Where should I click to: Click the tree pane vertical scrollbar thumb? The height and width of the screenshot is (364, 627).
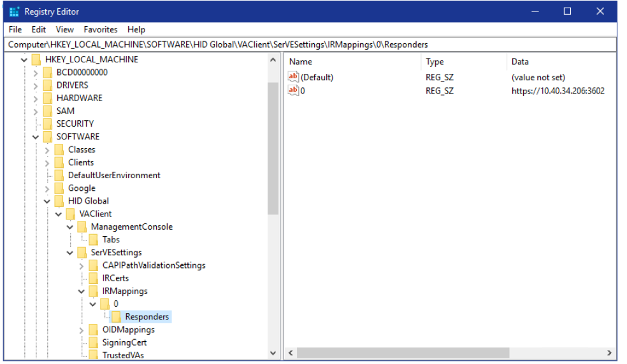point(273,148)
